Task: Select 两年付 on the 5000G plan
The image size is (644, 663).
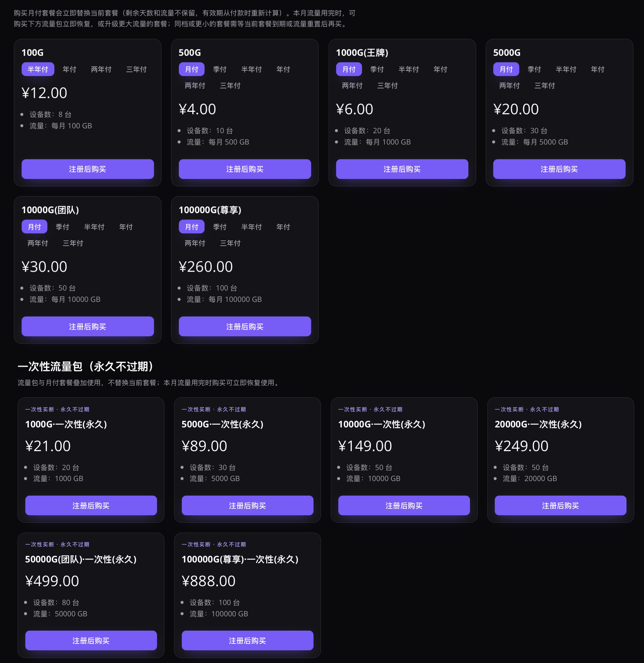Action: pyautogui.click(x=509, y=86)
